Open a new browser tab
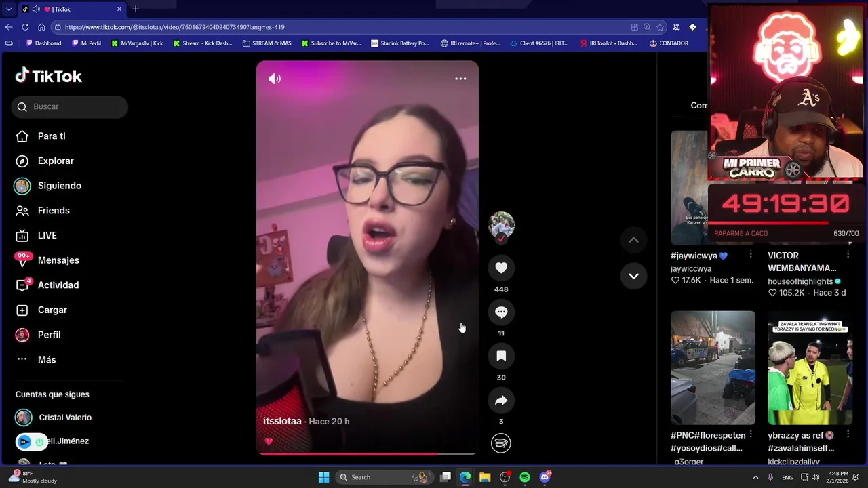The width and height of the screenshot is (868, 488). click(136, 9)
